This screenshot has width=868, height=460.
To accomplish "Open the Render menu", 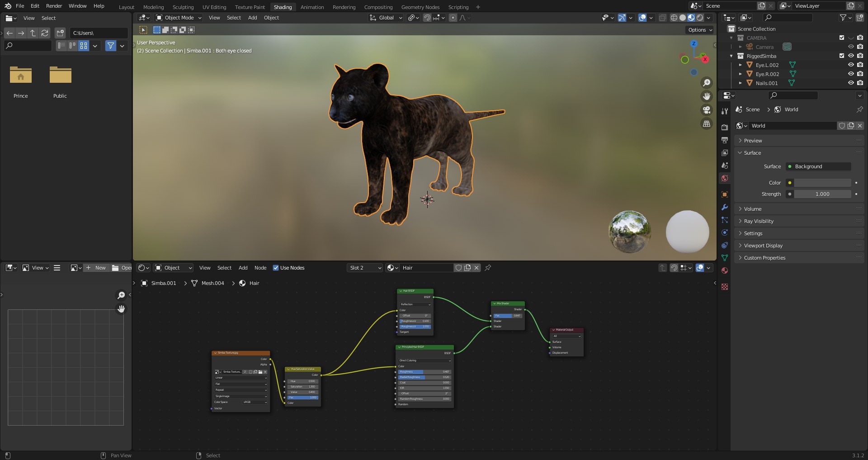I will pos(54,6).
